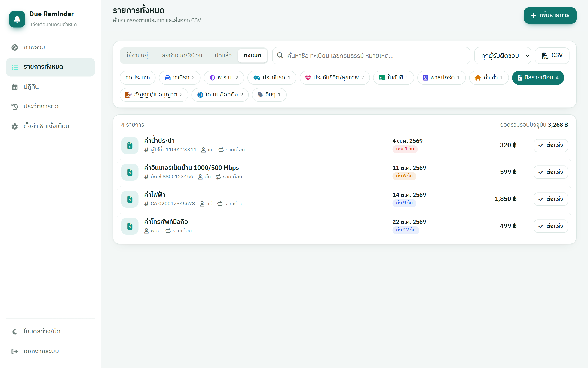Select ทั้งหมด status tab
Viewport: 588px width, 368px height.
[x=252, y=55]
